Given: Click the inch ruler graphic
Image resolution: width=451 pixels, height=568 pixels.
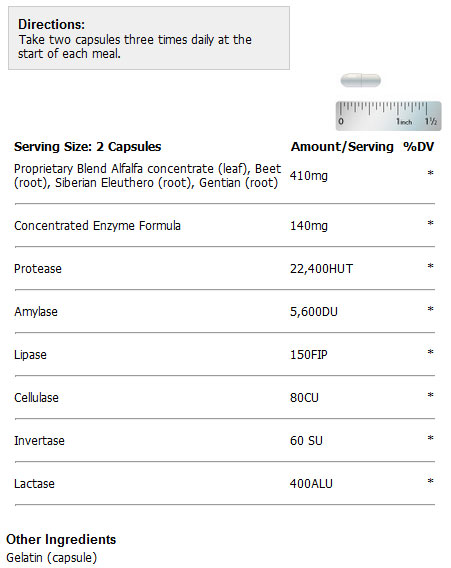Looking at the screenshot, I should (x=388, y=116).
